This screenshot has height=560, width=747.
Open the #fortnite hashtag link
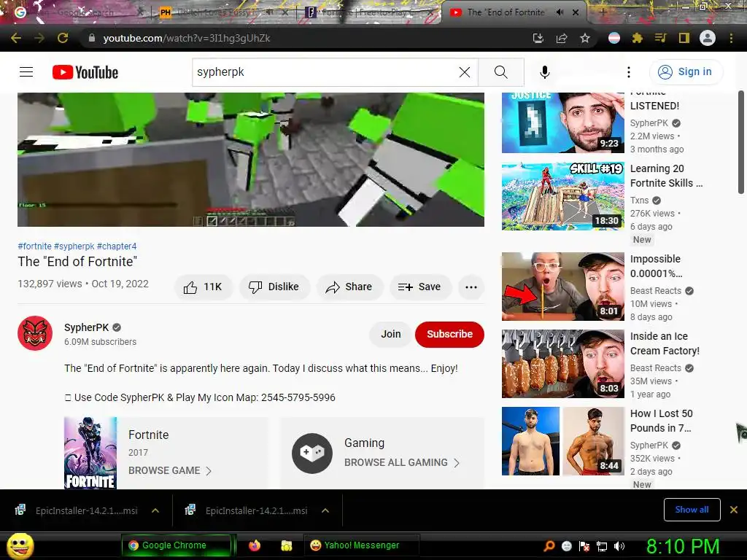[x=35, y=246]
